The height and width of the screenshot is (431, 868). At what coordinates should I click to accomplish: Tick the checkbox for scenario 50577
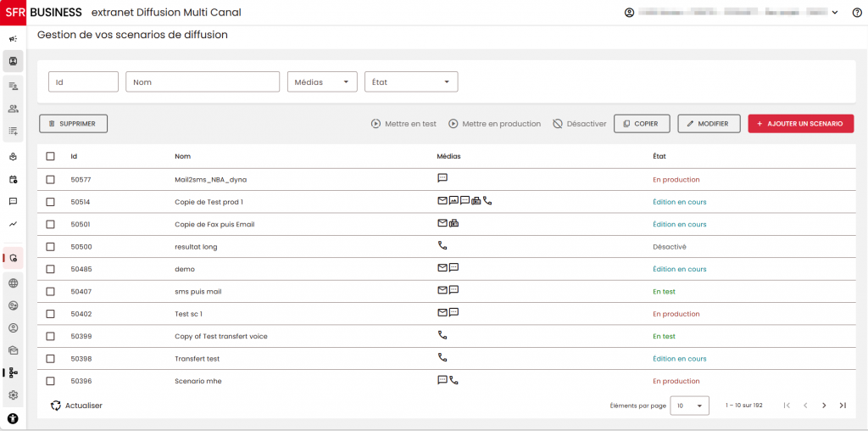[x=50, y=180]
